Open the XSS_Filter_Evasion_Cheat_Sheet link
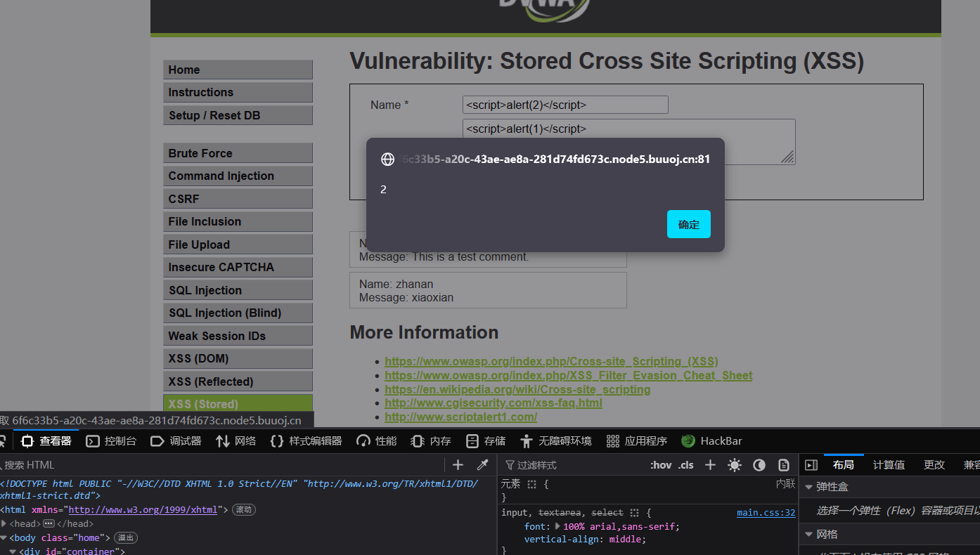Screen dimensions: 980x555 [568, 375]
